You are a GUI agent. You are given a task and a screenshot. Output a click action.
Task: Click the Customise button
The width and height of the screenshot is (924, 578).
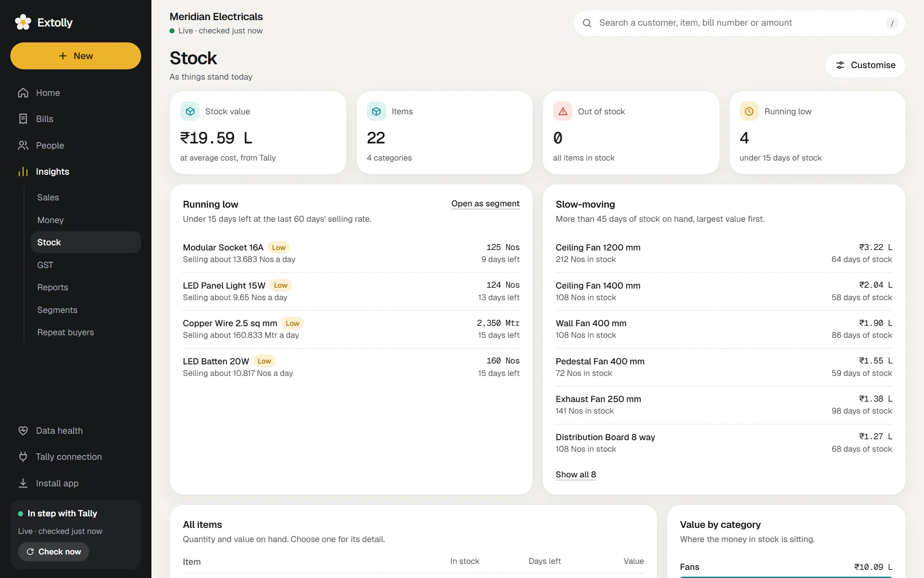point(865,65)
